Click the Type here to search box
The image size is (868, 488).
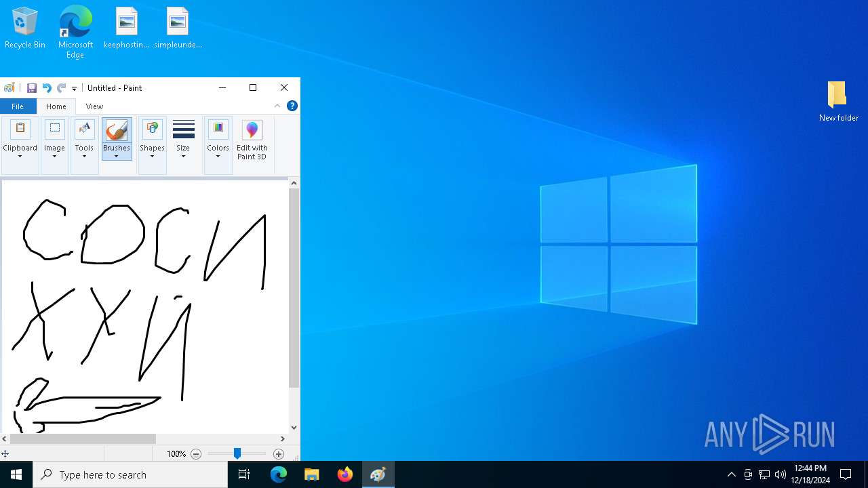coord(130,474)
